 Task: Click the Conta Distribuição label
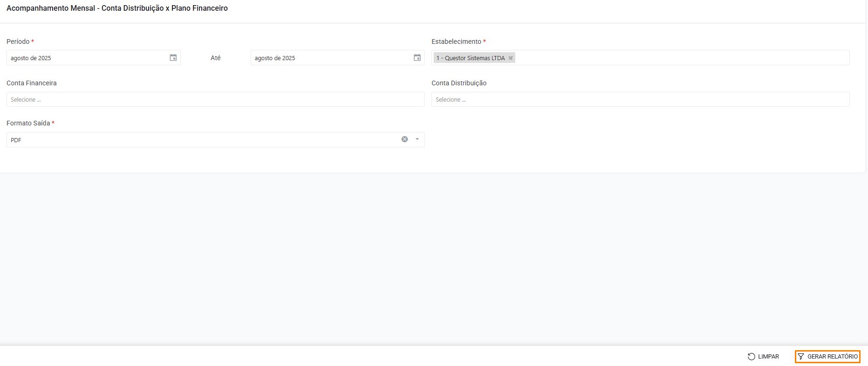coord(459,83)
